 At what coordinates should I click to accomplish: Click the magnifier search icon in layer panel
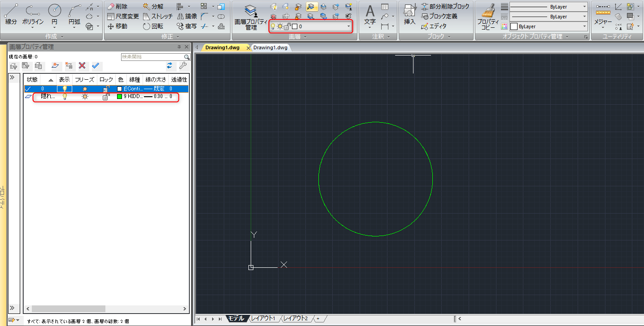tap(187, 57)
